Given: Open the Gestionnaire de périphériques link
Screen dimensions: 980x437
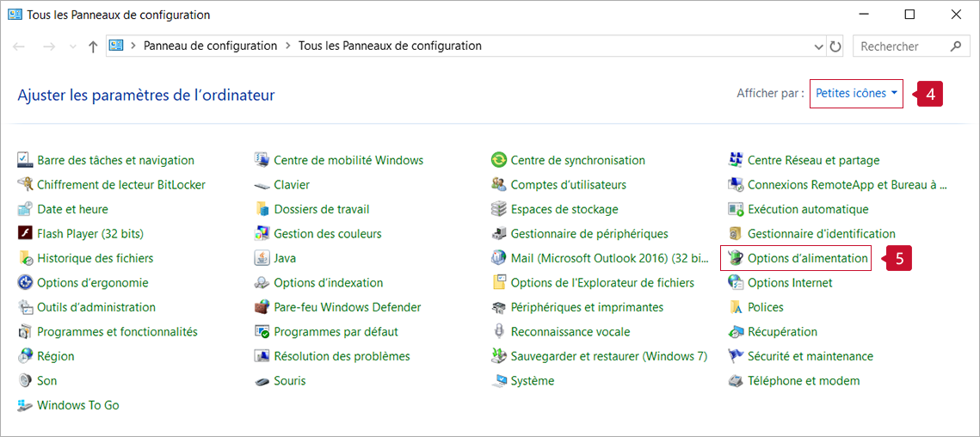Looking at the screenshot, I should click(x=589, y=234).
